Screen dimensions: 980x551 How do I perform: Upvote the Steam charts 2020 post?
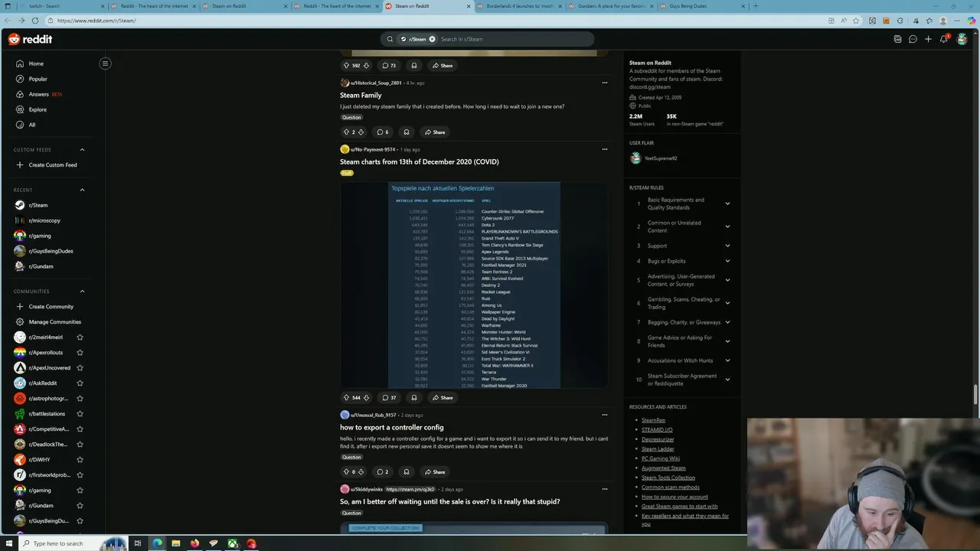coord(346,397)
